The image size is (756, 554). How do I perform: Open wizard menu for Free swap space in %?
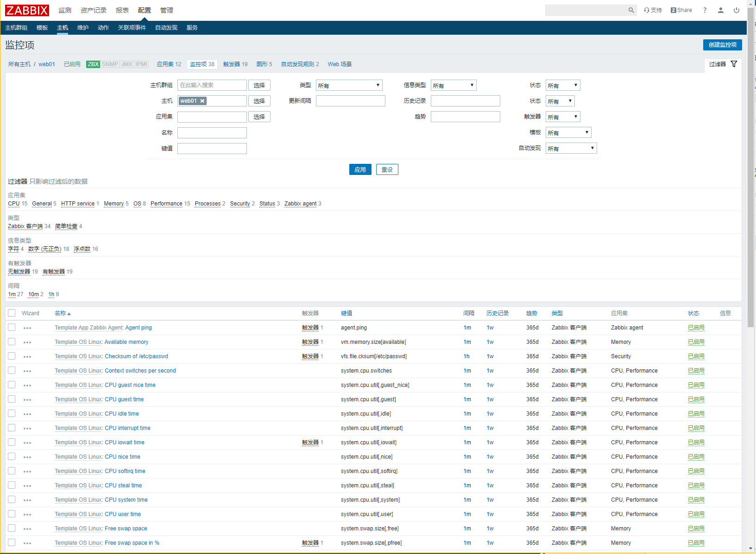(x=27, y=543)
